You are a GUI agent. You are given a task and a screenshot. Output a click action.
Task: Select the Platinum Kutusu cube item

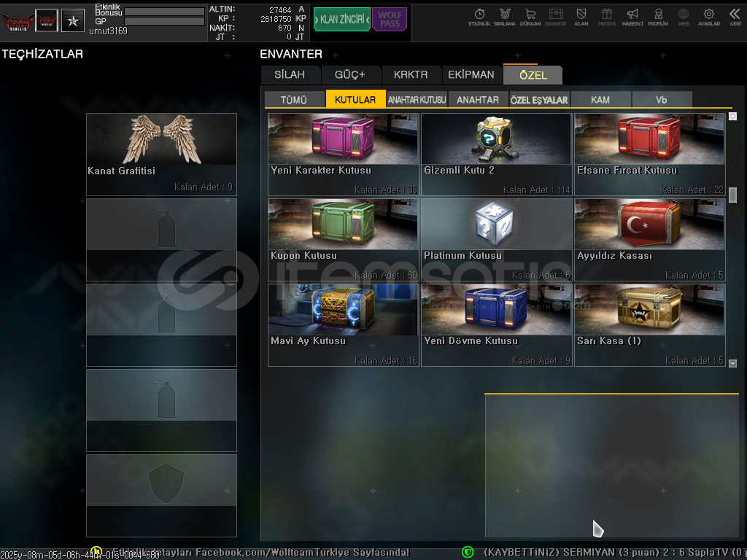pos(496,239)
